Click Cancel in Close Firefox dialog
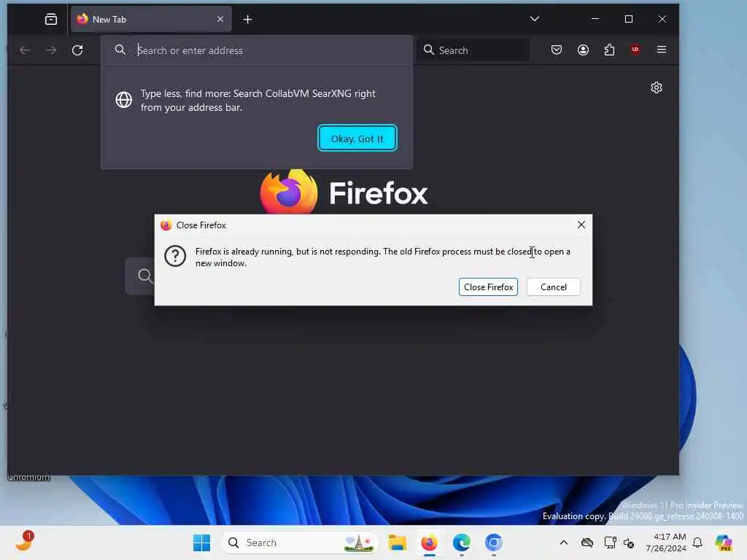 [x=554, y=287]
